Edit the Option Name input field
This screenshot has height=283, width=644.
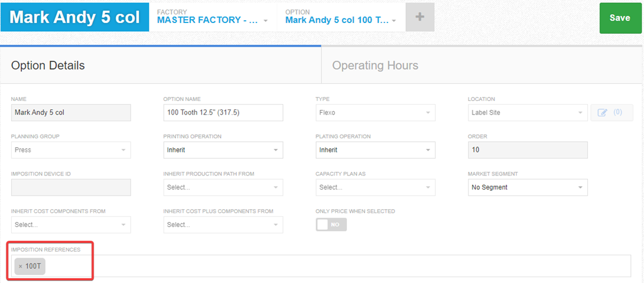223,112
